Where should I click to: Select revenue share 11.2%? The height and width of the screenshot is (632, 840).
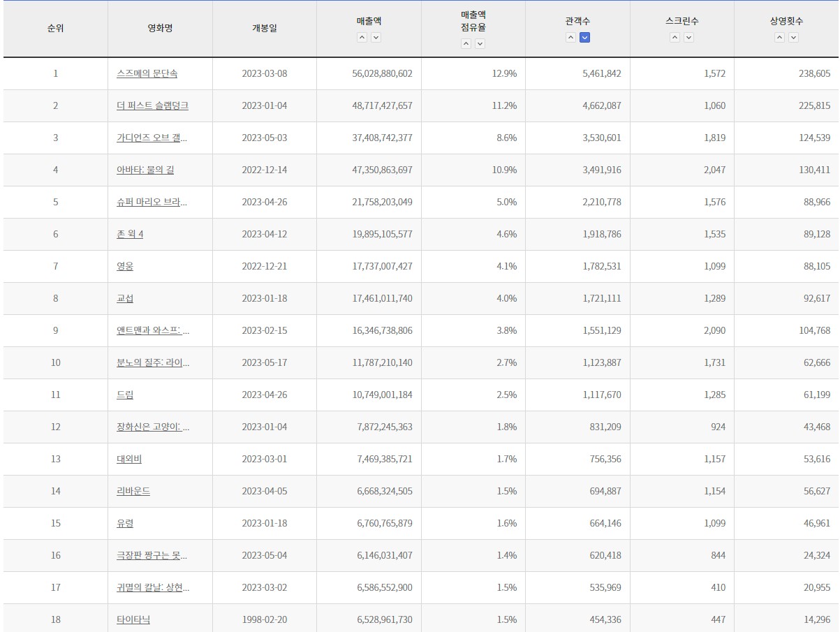[x=506, y=105]
